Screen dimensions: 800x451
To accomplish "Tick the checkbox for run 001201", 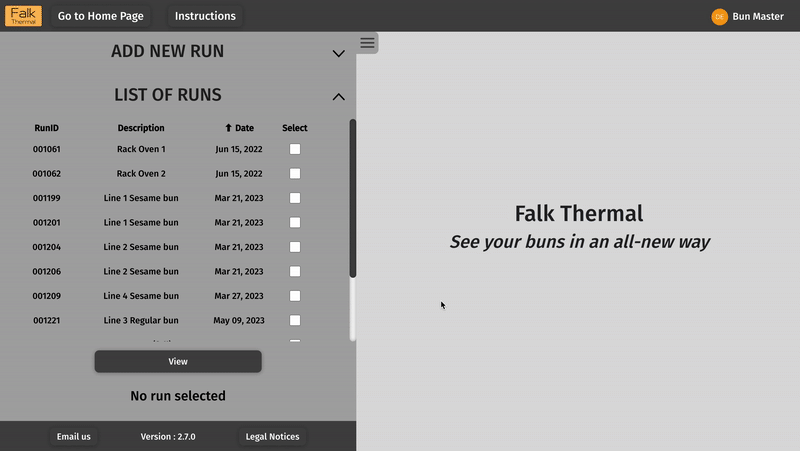I will 295,222.
